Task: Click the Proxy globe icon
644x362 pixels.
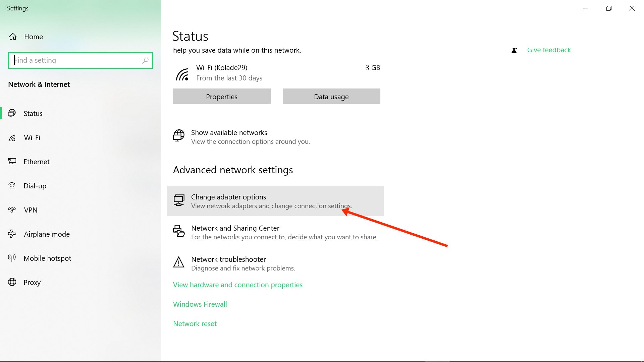Action: click(x=12, y=282)
